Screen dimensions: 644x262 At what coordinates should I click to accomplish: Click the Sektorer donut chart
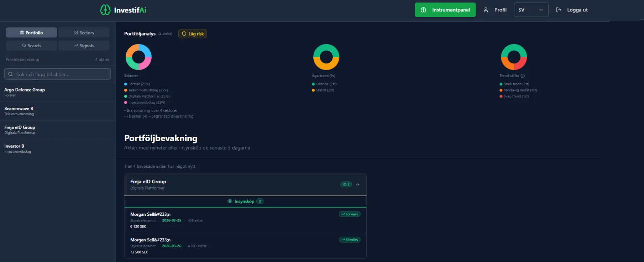tap(138, 57)
